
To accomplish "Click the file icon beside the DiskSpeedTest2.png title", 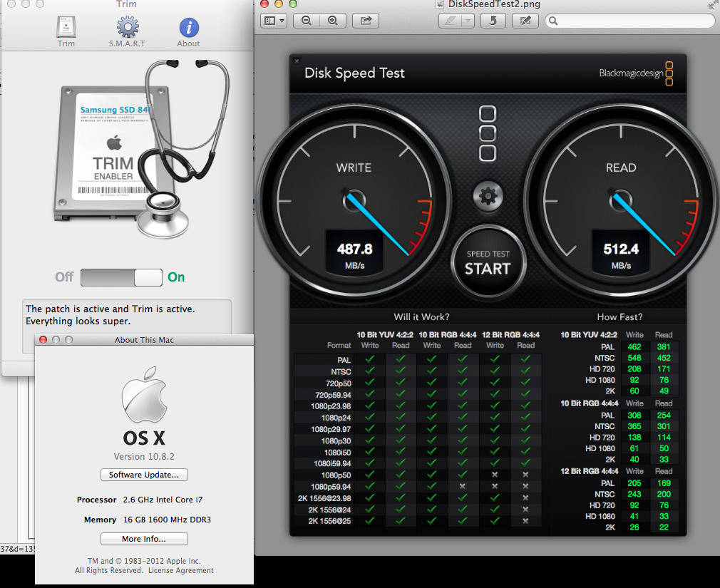I will point(441,4).
